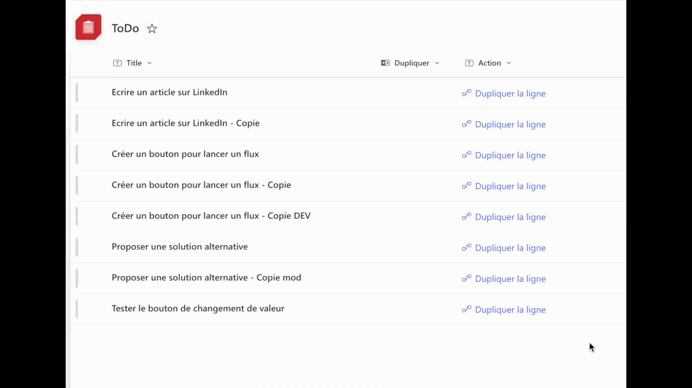The image size is (692, 388).
Task: Duplicate 'Tester le bouton de changement de valeur' row
Action: [x=504, y=310]
